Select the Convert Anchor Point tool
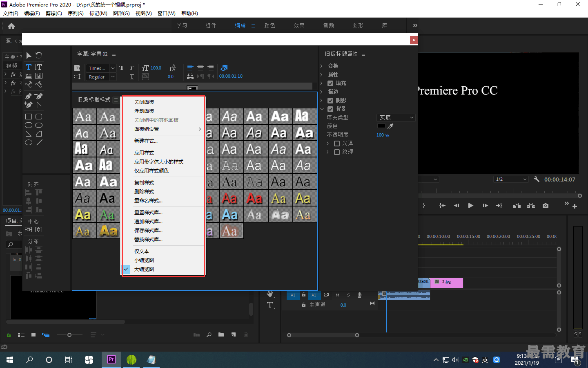 tap(39, 105)
